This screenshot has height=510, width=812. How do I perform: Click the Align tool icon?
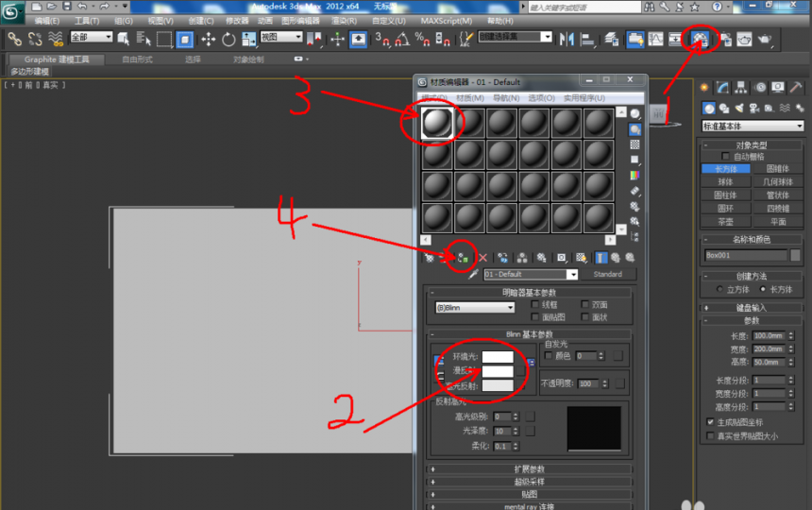click(x=587, y=40)
